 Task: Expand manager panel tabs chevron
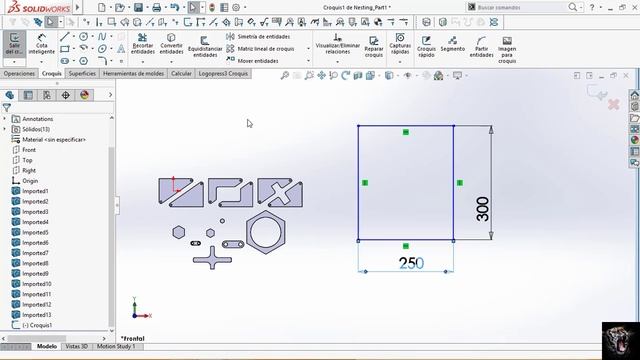tap(110, 95)
